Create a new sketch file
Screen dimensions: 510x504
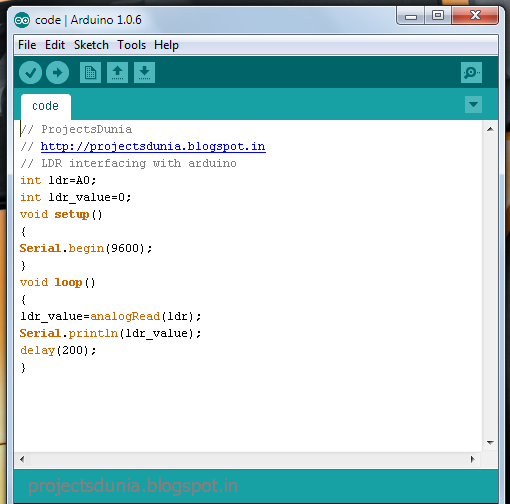click(90, 72)
